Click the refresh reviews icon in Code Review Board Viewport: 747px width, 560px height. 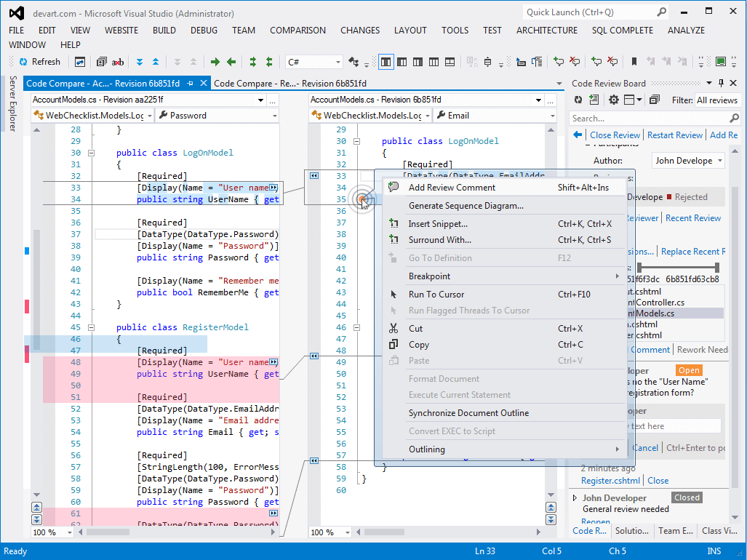coord(578,99)
